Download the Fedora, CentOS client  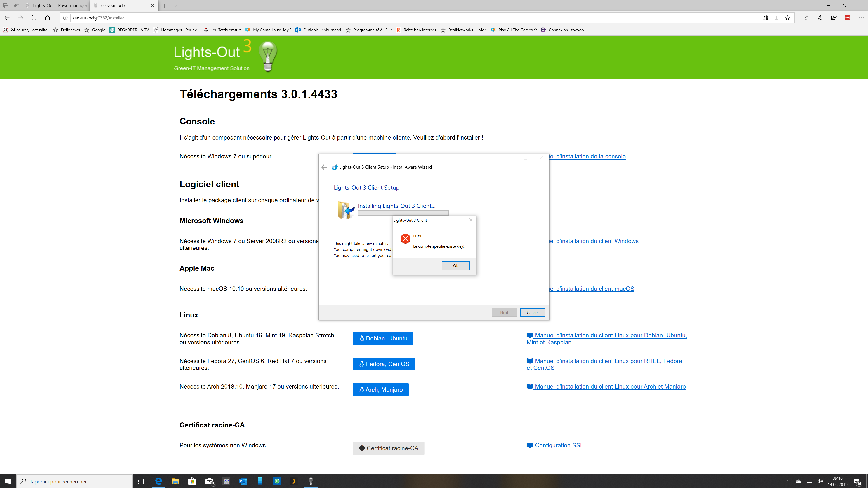tap(384, 364)
